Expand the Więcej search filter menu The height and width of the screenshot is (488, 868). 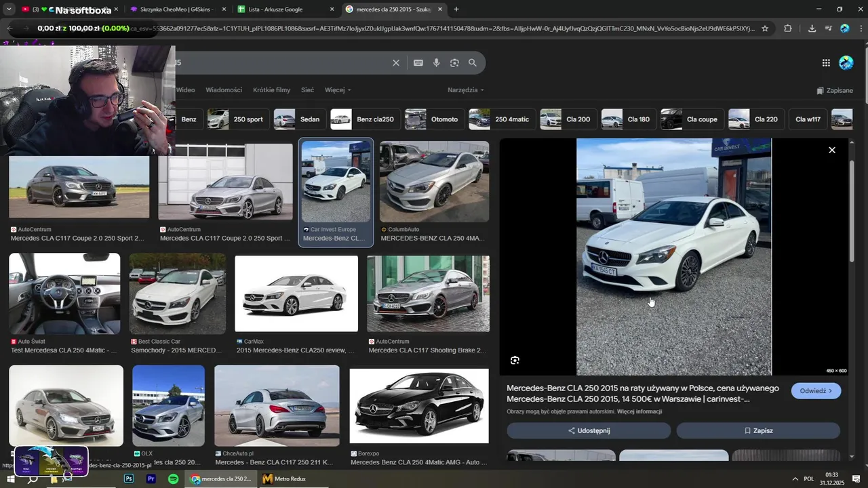338,89
